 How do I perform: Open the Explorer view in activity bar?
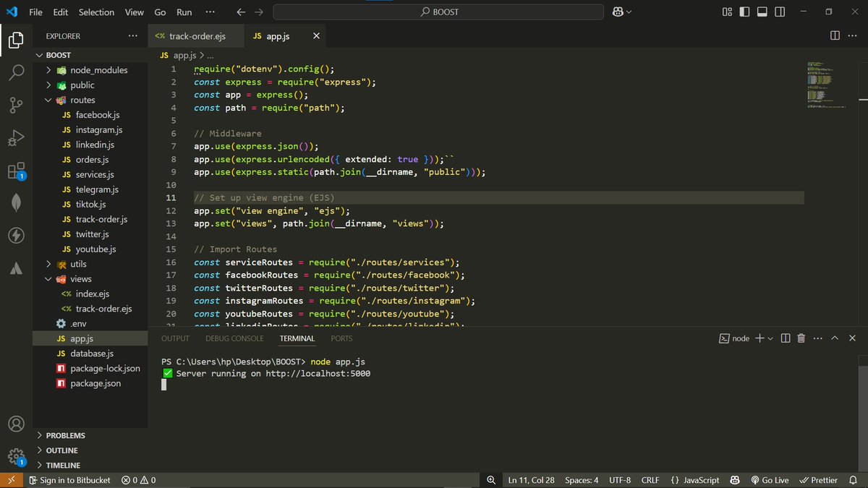[x=16, y=40]
